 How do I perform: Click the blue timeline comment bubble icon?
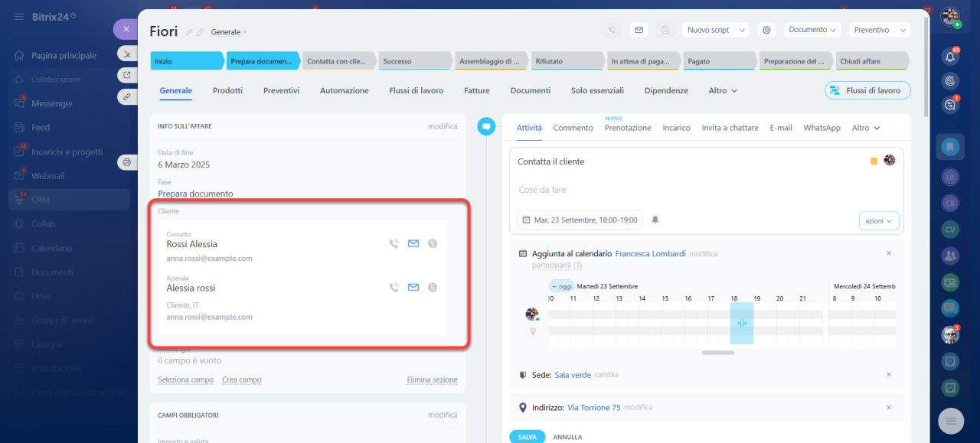pyautogui.click(x=486, y=126)
